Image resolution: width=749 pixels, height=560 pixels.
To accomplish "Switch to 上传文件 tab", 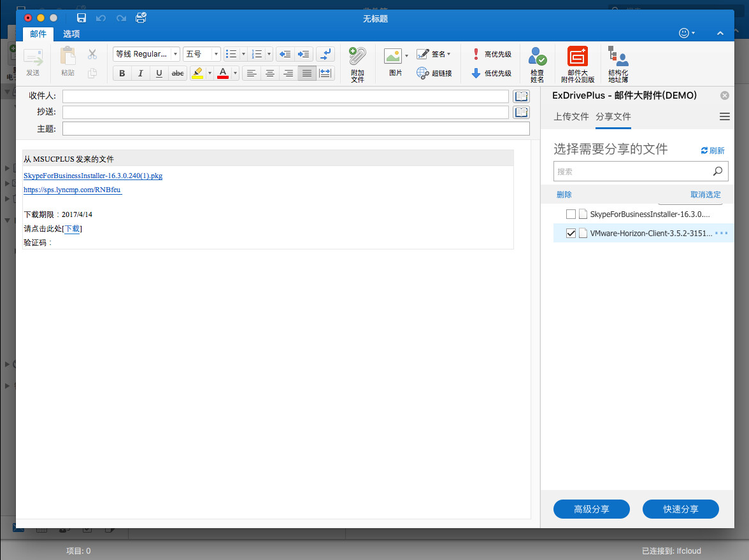I will (x=571, y=116).
